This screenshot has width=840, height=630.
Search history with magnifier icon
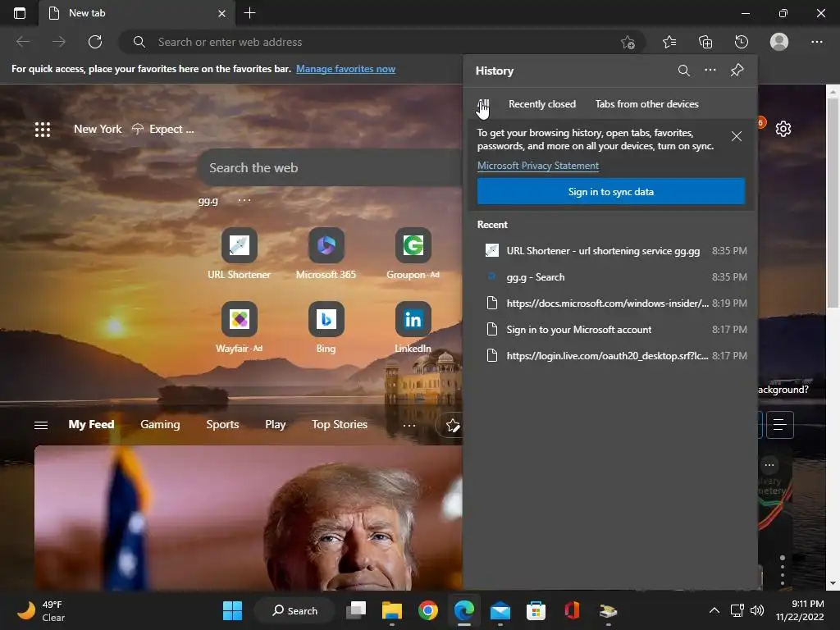(683, 71)
